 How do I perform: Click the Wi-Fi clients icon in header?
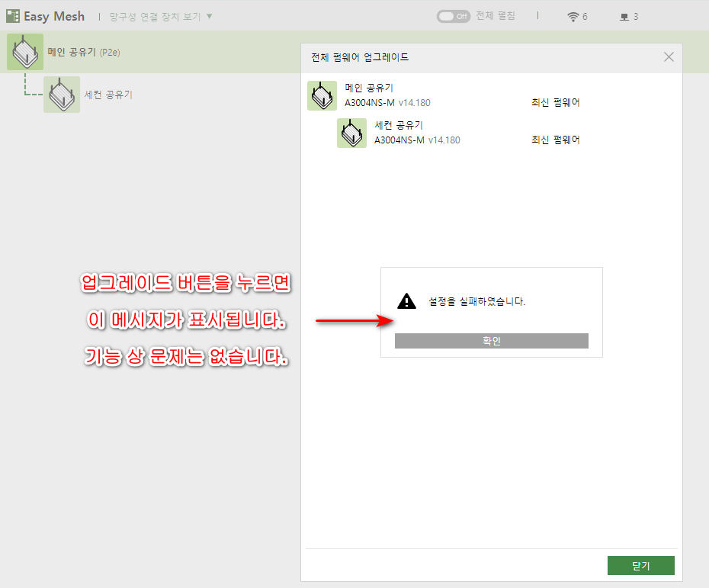[573, 17]
